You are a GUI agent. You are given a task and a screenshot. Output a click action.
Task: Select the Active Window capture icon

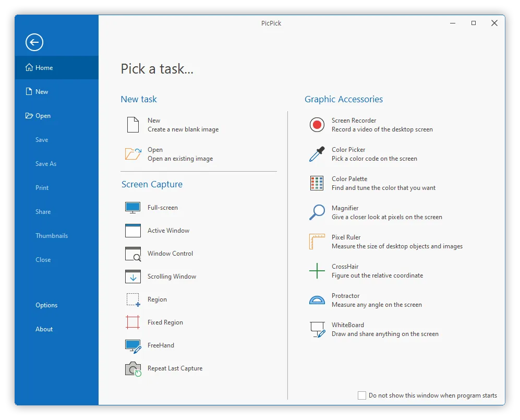(x=132, y=231)
